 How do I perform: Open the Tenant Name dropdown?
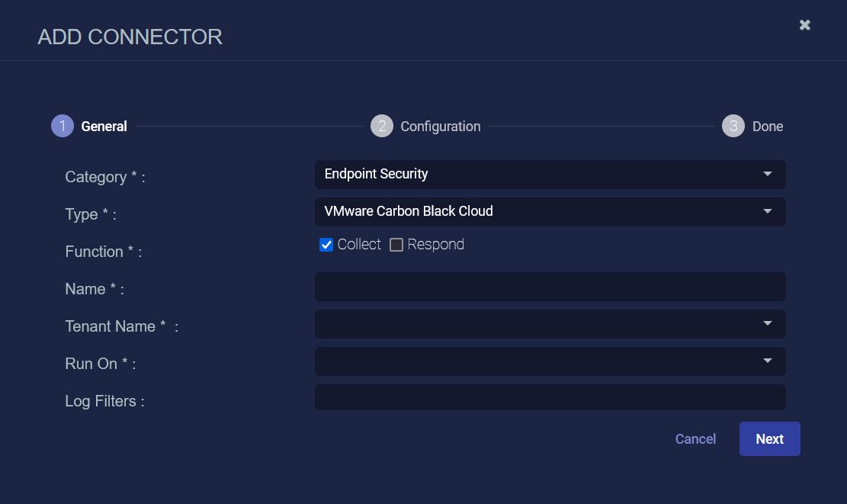pyautogui.click(x=550, y=324)
